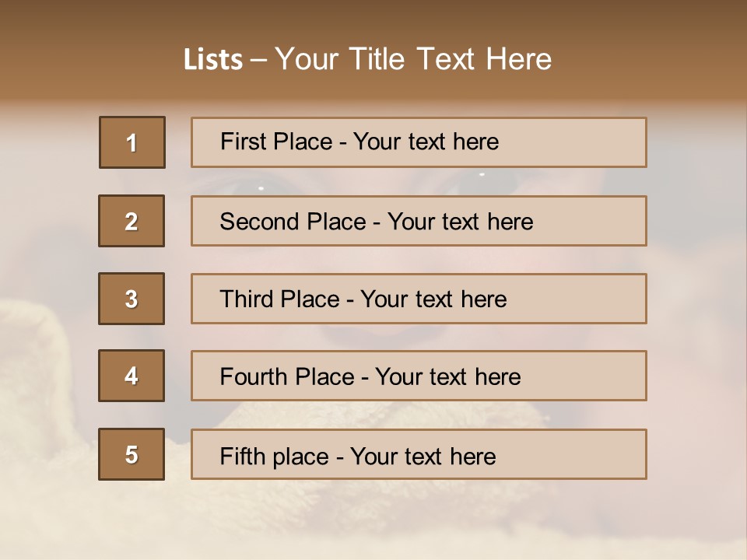Click the number 3 square

[x=132, y=299]
